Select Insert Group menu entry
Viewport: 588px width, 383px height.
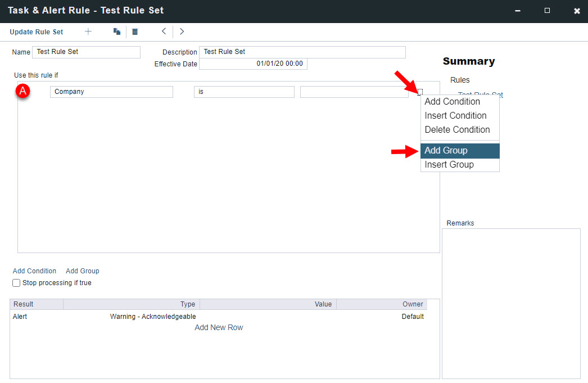pyautogui.click(x=449, y=165)
